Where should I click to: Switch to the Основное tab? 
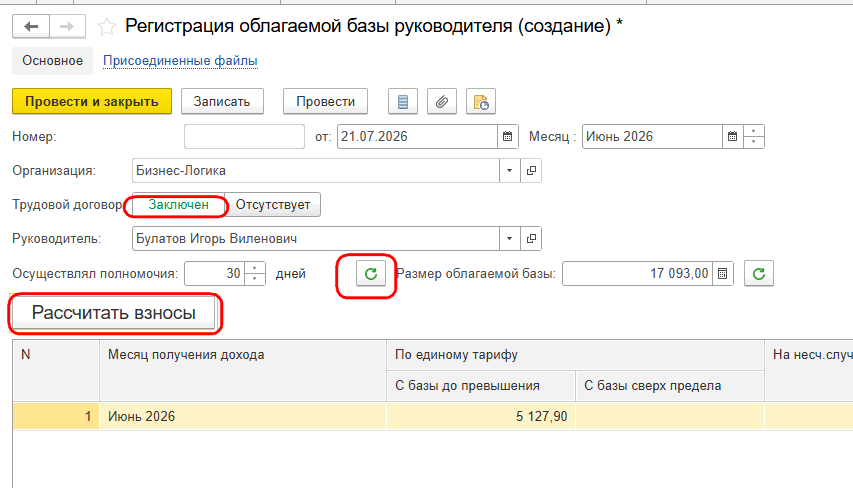[52, 60]
